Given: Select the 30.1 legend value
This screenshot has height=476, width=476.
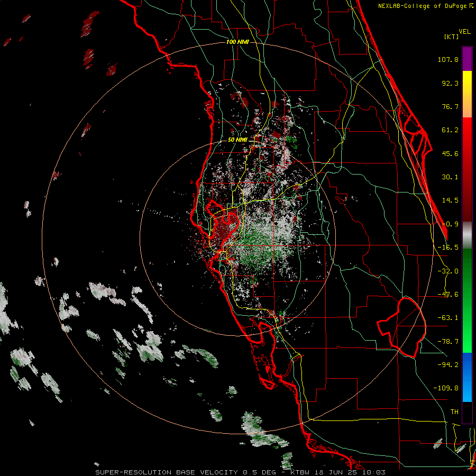Looking at the screenshot, I should [450, 177].
